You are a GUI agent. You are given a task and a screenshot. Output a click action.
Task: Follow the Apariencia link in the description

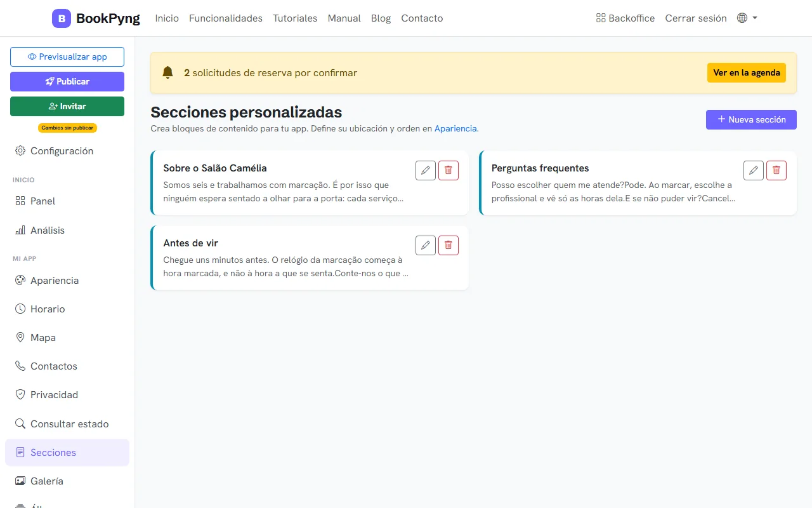pos(455,128)
